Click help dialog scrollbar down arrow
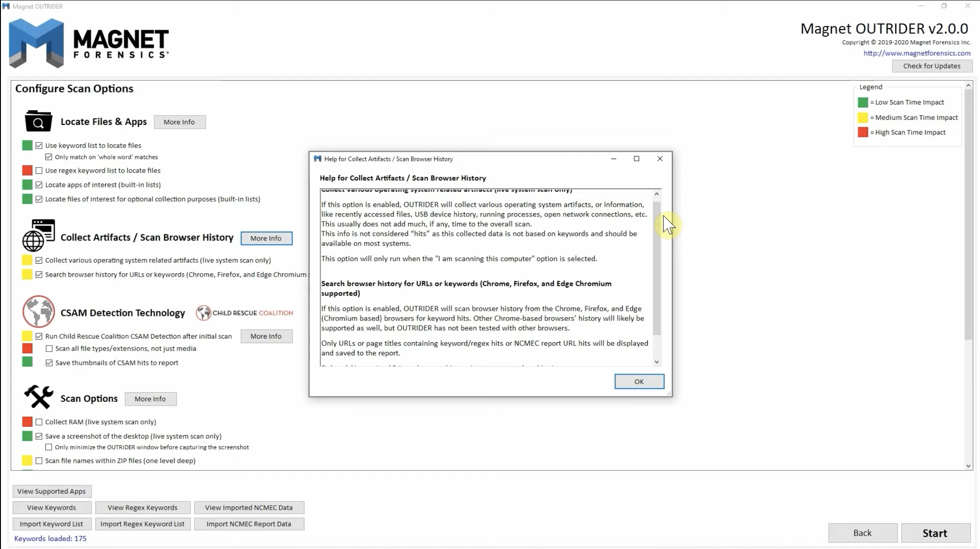The height and width of the screenshot is (549, 980). pyautogui.click(x=657, y=362)
